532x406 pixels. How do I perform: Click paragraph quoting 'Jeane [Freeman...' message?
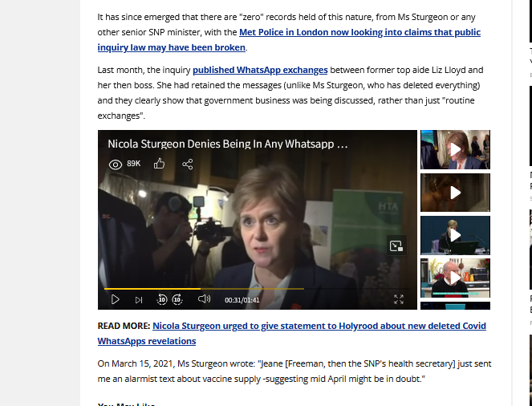294,371
